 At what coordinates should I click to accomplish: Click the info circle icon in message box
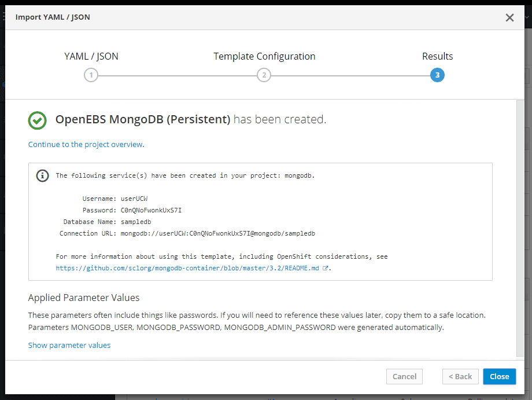42,175
